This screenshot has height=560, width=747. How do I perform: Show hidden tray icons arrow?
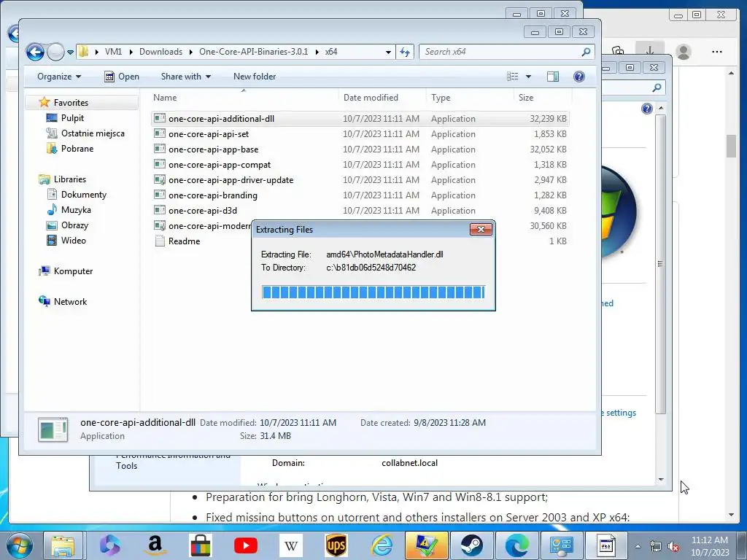tap(638, 546)
